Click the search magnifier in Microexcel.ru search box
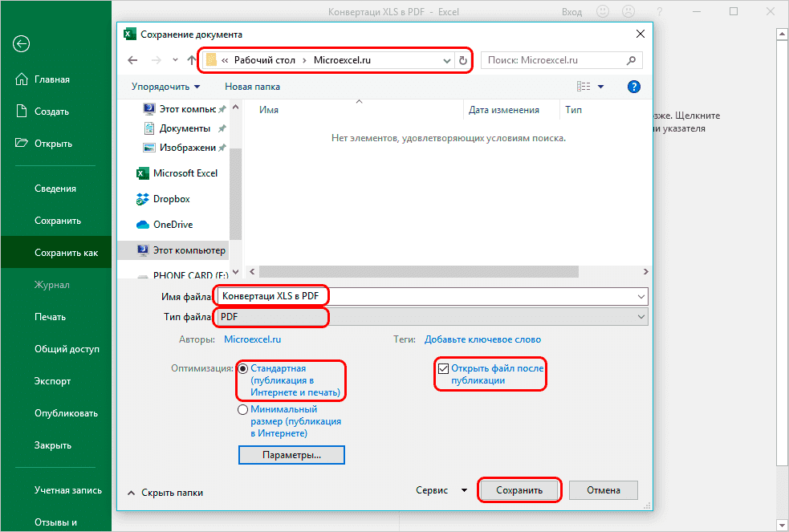The width and height of the screenshot is (789, 532). pyautogui.click(x=631, y=60)
